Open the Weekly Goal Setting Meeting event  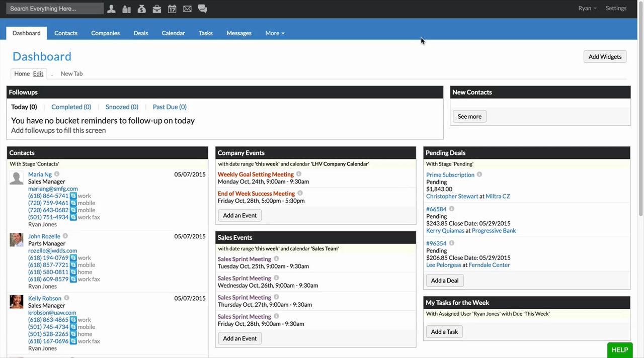tap(256, 174)
